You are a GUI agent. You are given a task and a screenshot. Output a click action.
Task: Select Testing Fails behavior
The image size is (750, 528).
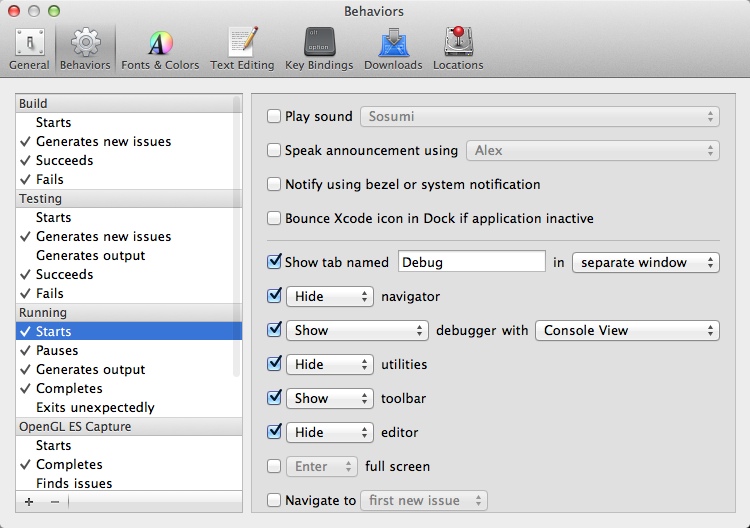(129, 293)
